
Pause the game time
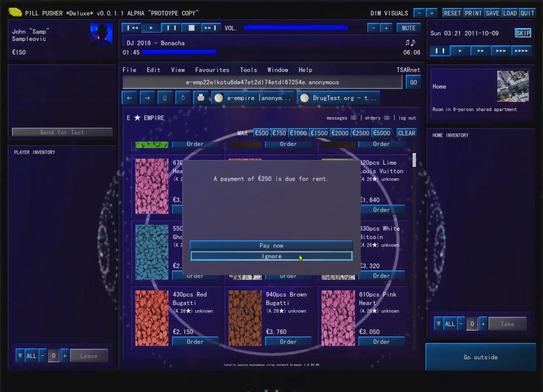(440, 50)
